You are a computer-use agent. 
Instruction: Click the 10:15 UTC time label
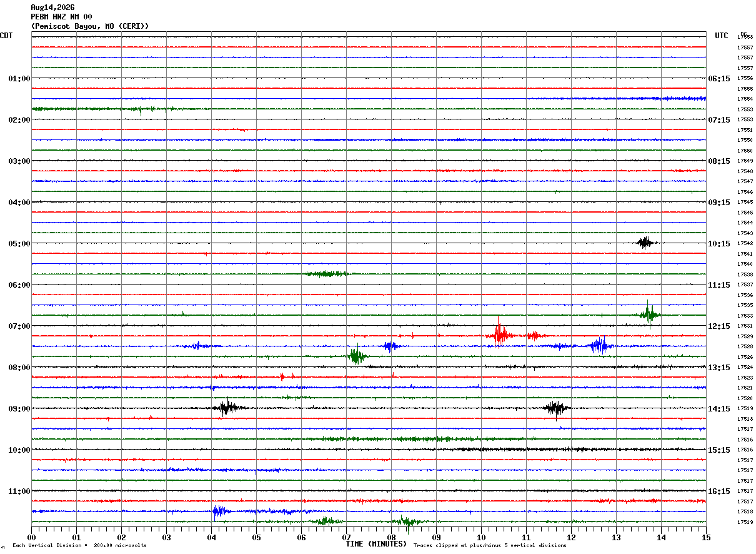tap(719, 244)
